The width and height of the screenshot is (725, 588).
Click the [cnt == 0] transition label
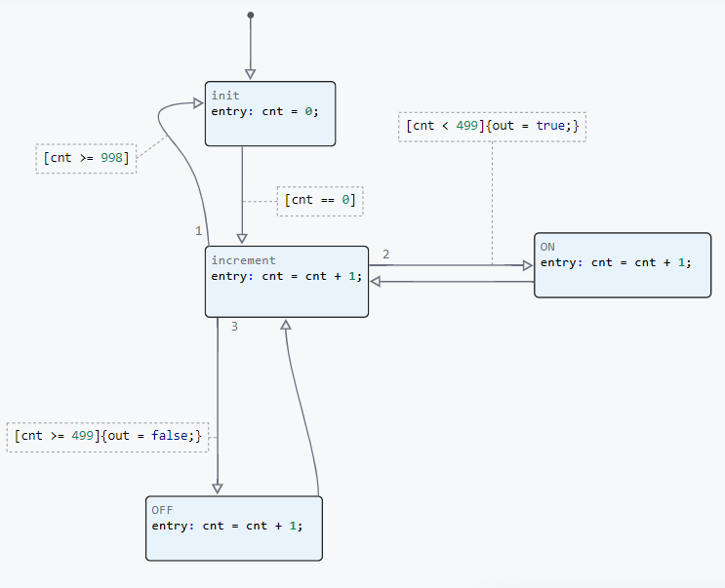coord(320,201)
